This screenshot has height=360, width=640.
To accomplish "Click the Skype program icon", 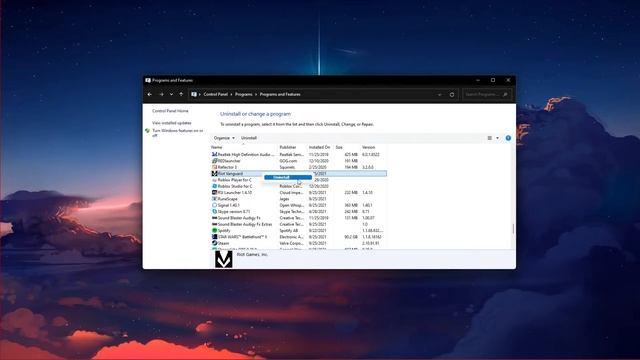I will pos(214,211).
